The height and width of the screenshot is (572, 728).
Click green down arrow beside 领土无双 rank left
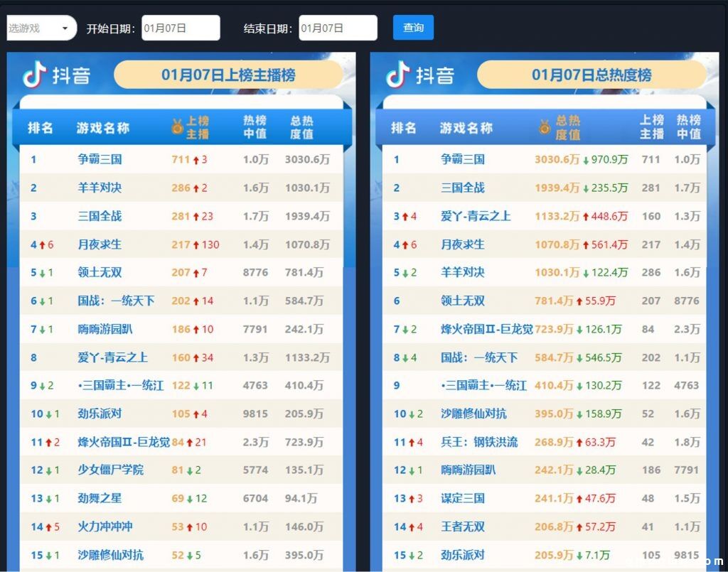pyautogui.click(x=42, y=274)
